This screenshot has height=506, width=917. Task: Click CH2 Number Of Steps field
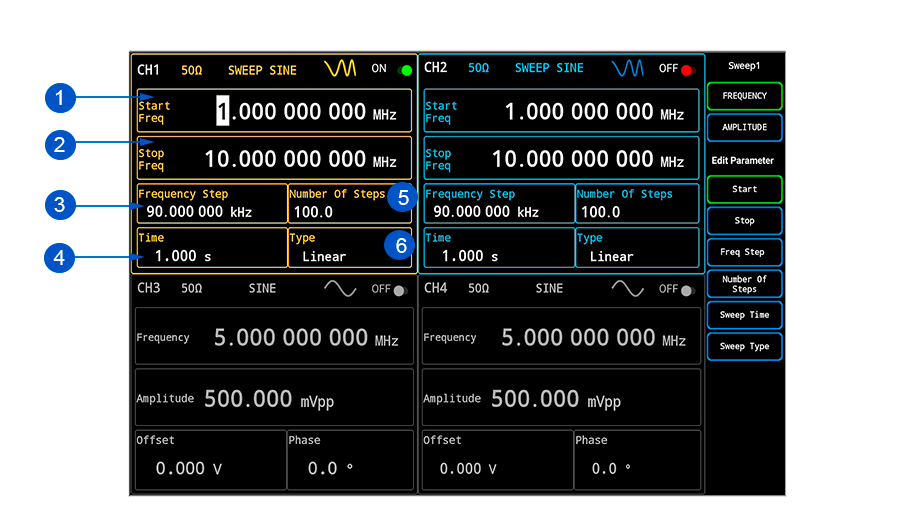pos(637,204)
